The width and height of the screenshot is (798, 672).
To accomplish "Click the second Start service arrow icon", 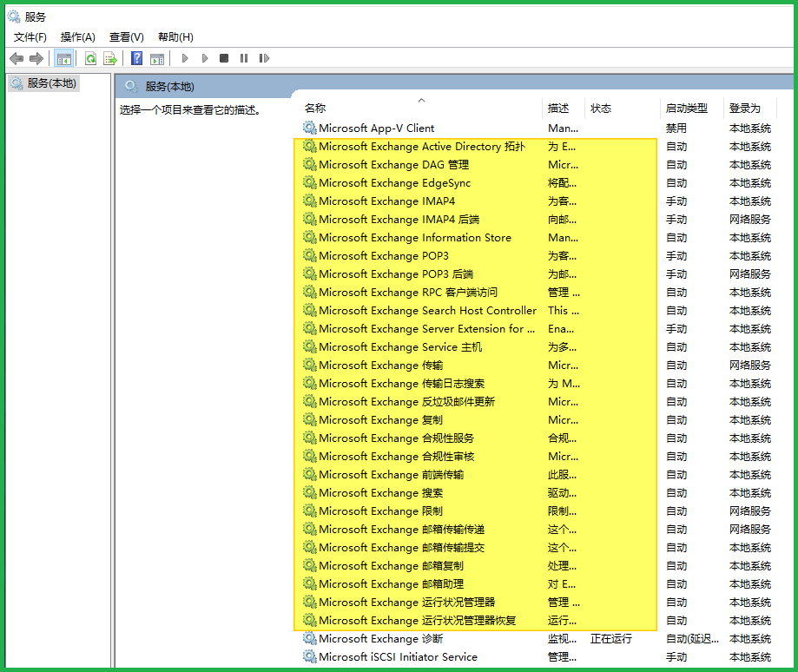I will pyautogui.click(x=205, y=58).
